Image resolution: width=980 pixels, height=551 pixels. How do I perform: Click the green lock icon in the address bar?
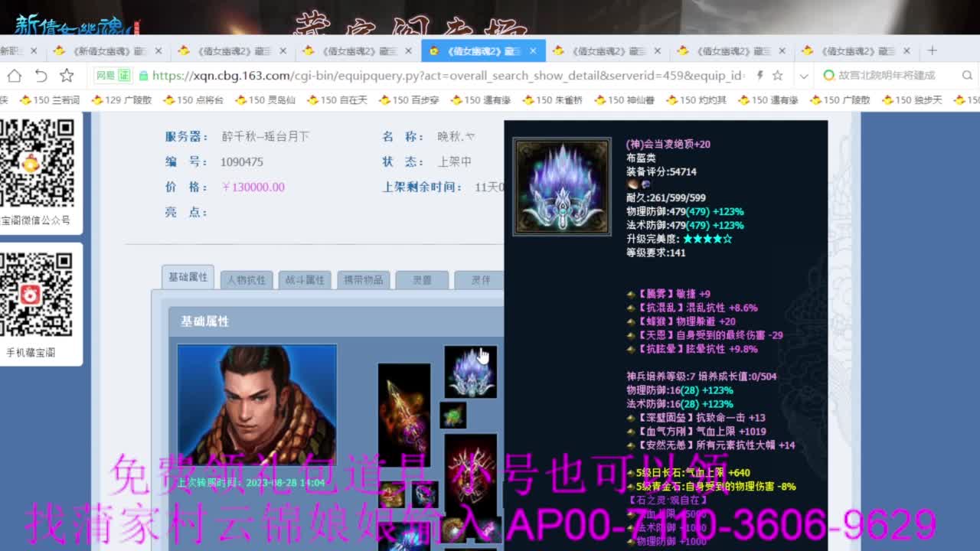pos(143,77)
